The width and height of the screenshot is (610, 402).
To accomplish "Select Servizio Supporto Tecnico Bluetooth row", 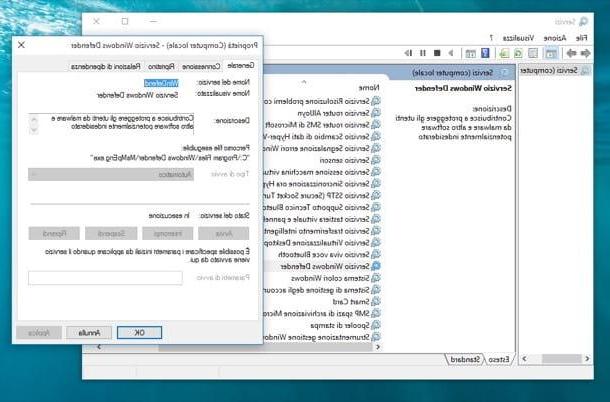I will pos(322,207).
